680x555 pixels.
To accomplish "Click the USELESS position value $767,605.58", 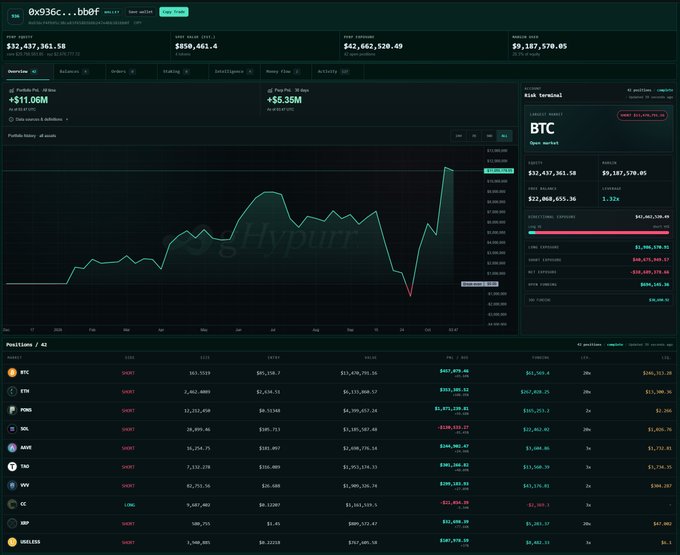I will tap(363, 542).
